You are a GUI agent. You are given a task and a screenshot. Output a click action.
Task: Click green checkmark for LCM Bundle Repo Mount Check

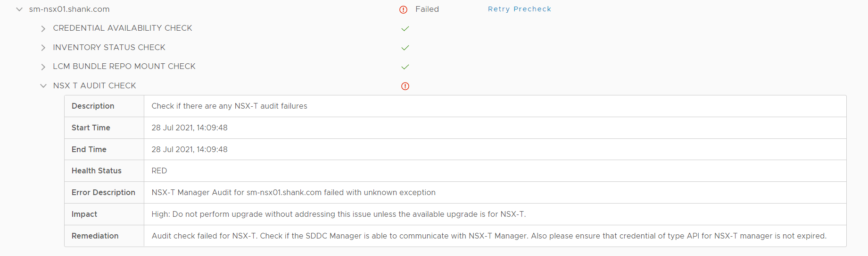coord(405,67)
